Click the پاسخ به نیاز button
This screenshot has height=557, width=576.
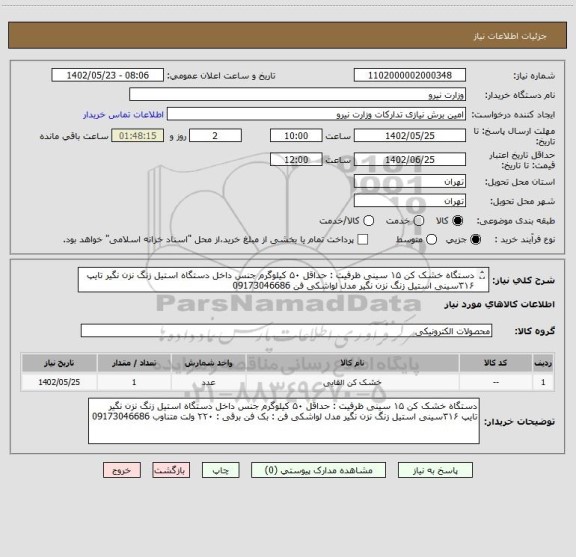click(x=435, y=470)
